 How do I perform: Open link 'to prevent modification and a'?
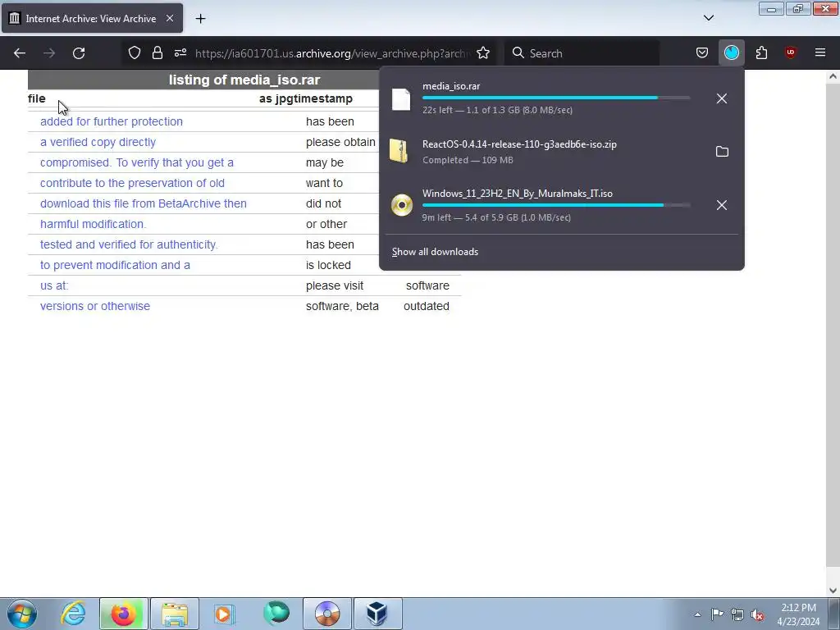115,265
